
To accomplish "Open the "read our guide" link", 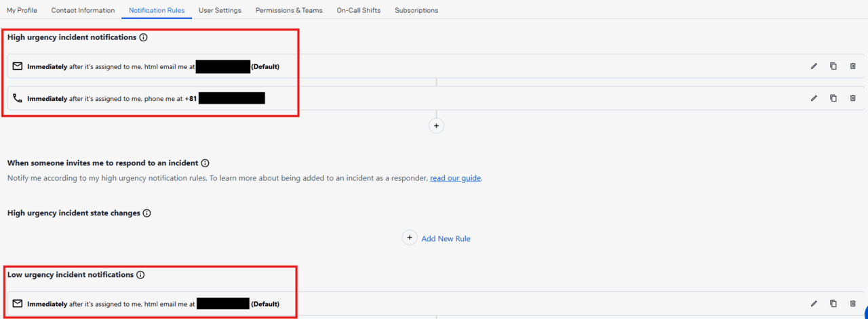I will coord(456,178).
